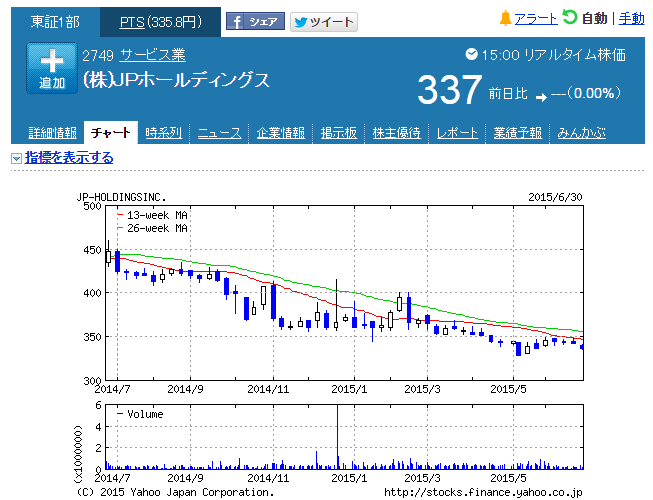The image size is (653, 500).
Task: Click the JP-HOLDINGSINC. chart title
Action: tap(121, 197)
